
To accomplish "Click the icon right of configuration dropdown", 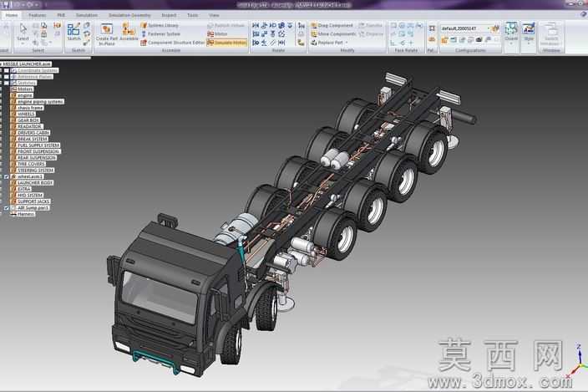I will point(495,28).
